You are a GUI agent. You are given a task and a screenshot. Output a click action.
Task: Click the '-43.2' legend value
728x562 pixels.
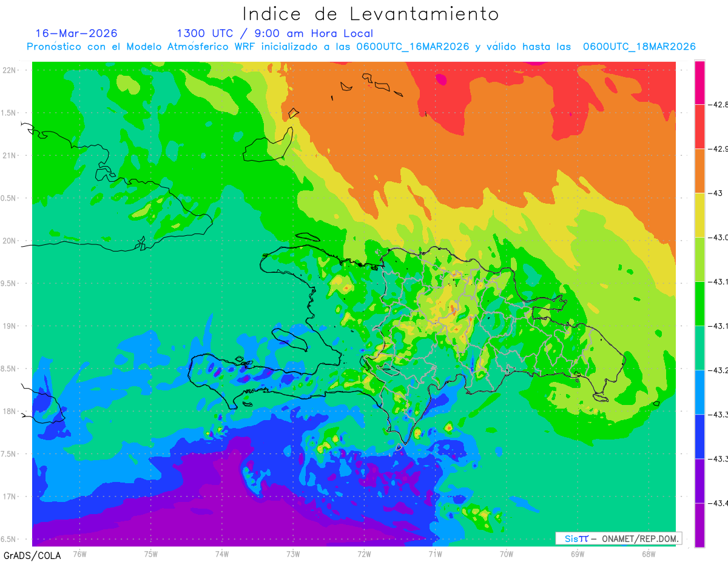(x=718, y=370)
